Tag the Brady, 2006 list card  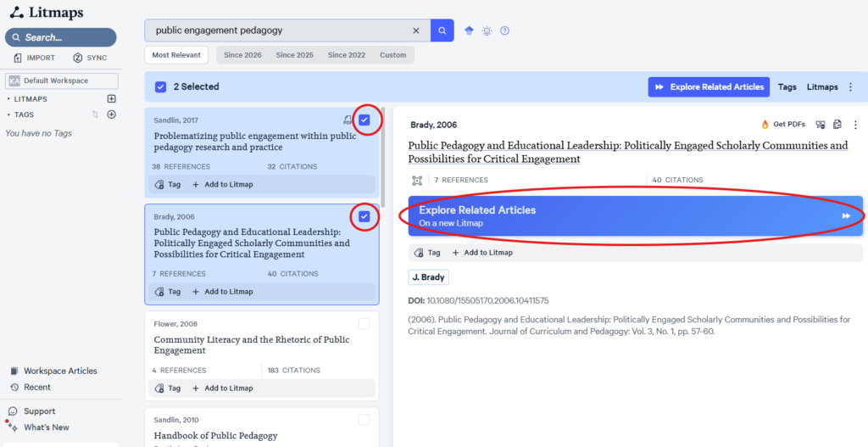(x=168, y=291)
